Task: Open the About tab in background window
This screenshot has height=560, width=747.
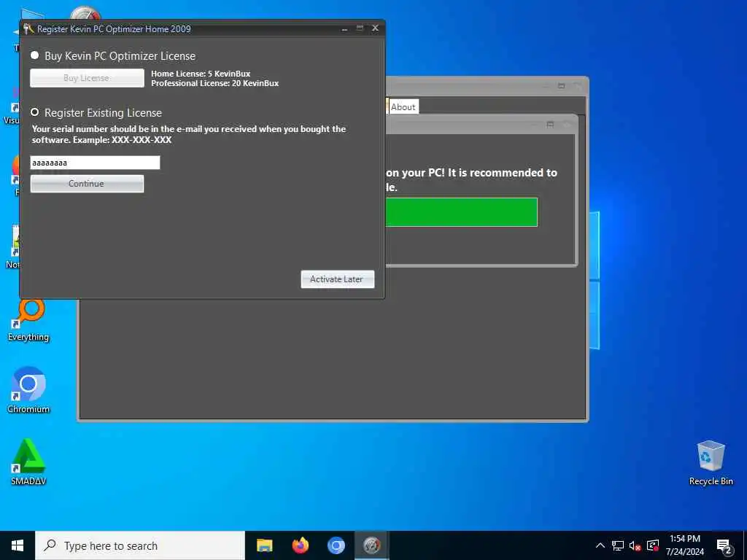Action: 403,107
